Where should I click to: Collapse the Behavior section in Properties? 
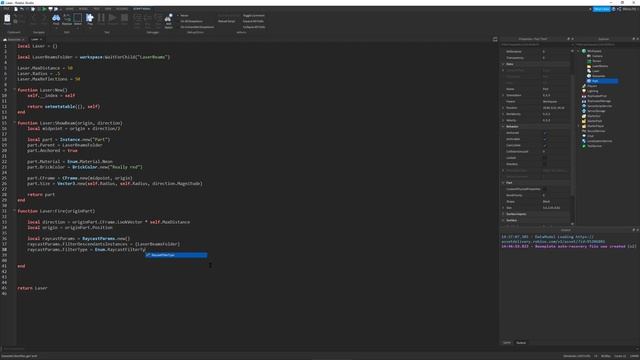coord(503,127)
